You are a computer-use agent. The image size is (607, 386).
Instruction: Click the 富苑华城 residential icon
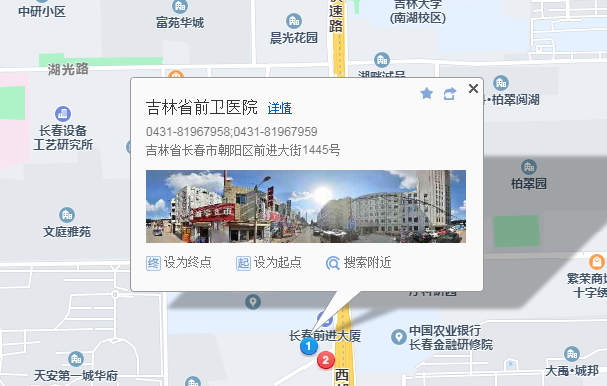click(x=180, y=7)
